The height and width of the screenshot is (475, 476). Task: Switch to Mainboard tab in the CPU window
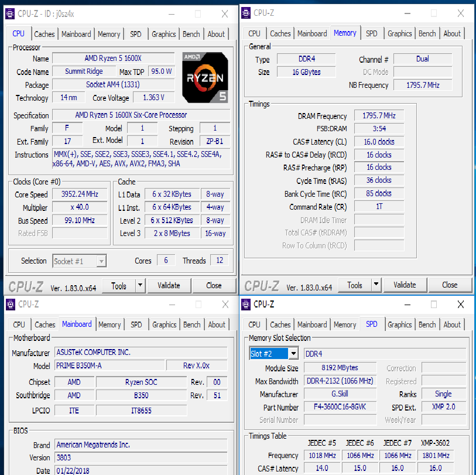click(x=76, y=34)
